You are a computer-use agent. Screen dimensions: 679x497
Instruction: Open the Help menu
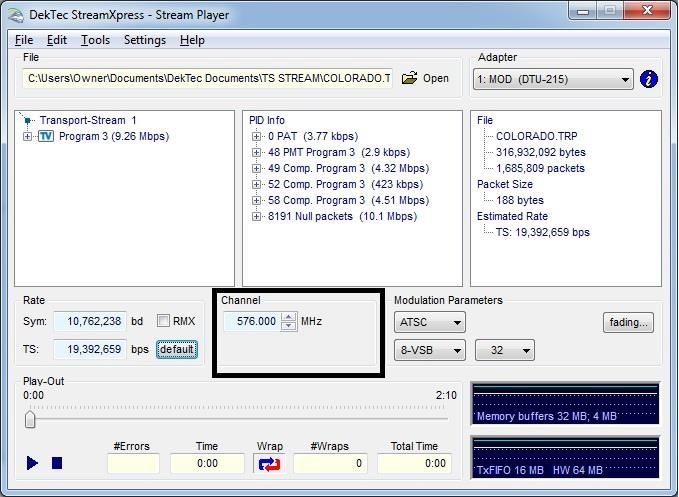(x=192, y=40)
